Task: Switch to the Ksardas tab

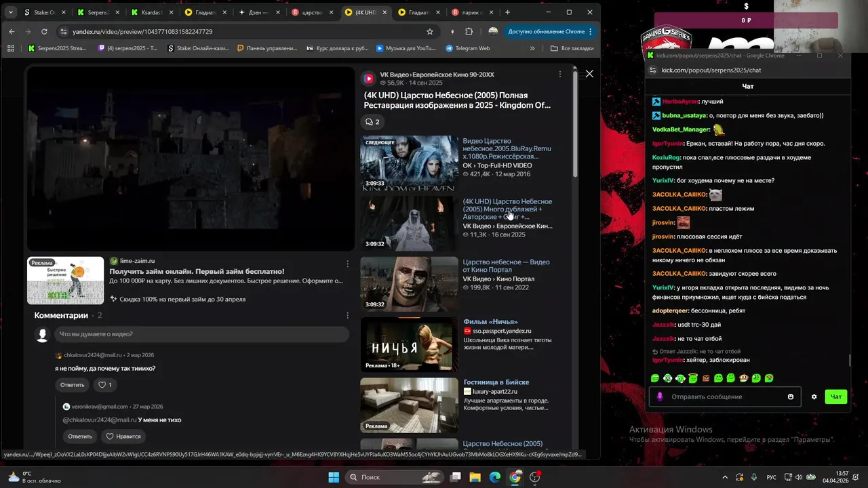Action: (152, 12)
